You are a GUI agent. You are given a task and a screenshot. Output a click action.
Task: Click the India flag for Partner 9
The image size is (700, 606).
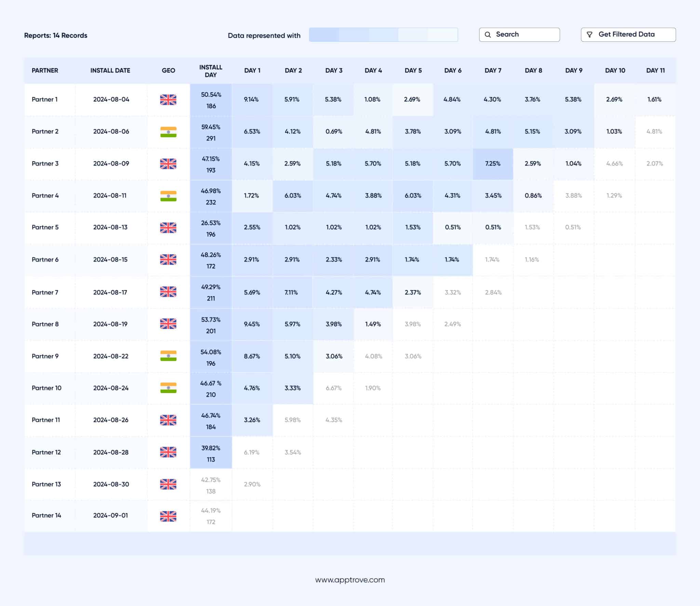[168, 356]
